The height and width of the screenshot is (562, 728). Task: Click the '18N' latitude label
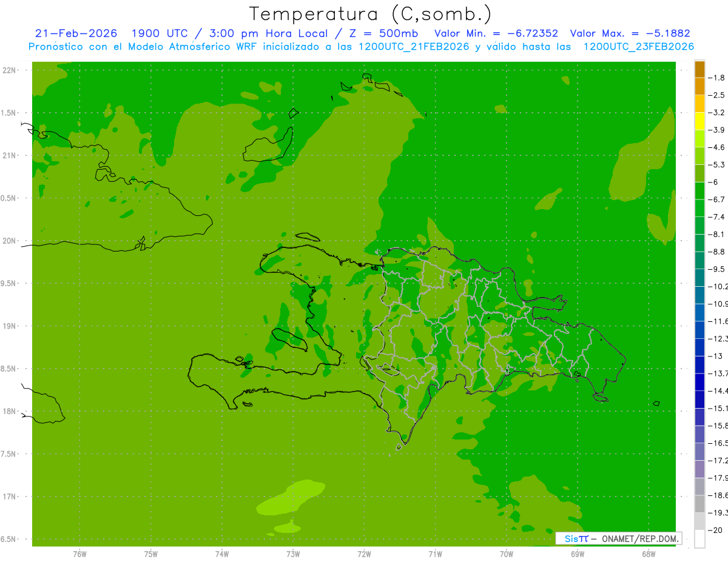(10, 411)
